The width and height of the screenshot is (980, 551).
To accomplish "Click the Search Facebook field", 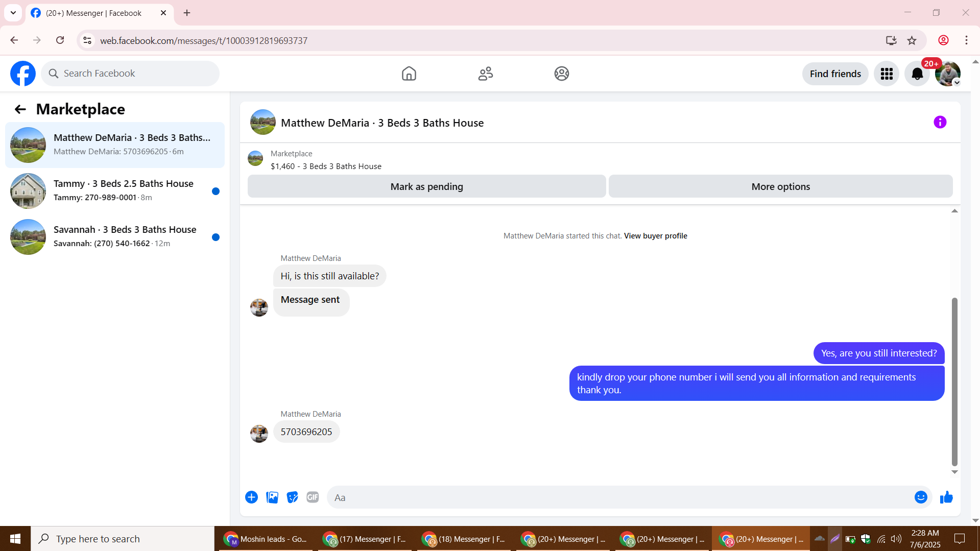I will point(130,74).
